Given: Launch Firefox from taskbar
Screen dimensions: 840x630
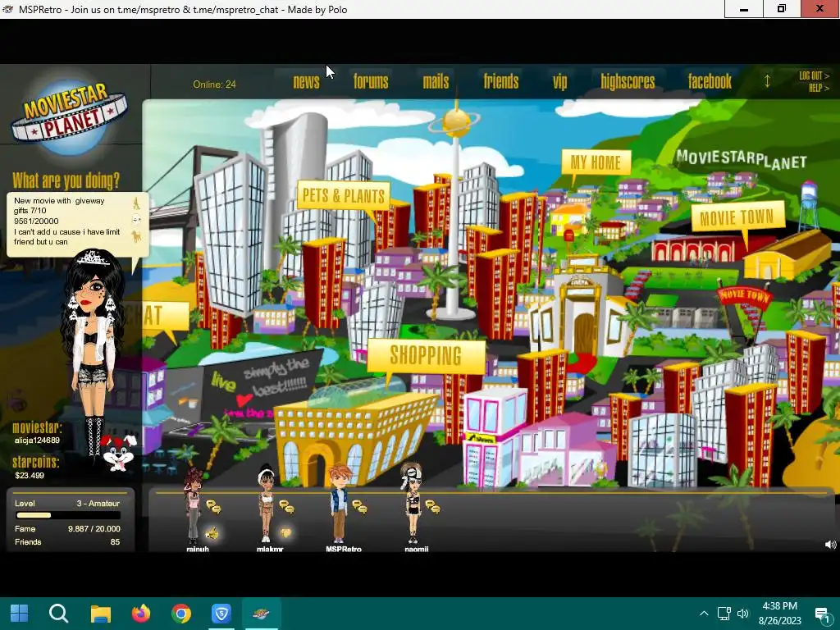Looking at the screenshot, I should 141,614.
